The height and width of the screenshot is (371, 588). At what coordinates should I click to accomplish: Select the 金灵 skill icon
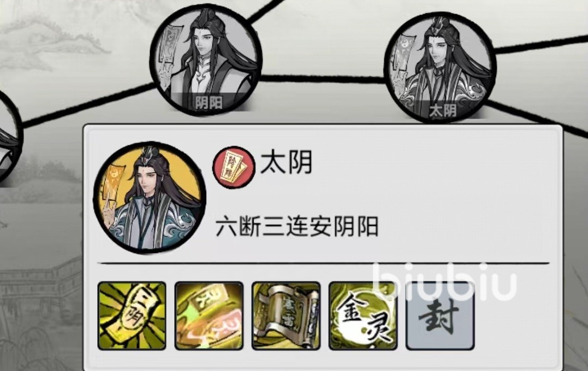(363, 316)
